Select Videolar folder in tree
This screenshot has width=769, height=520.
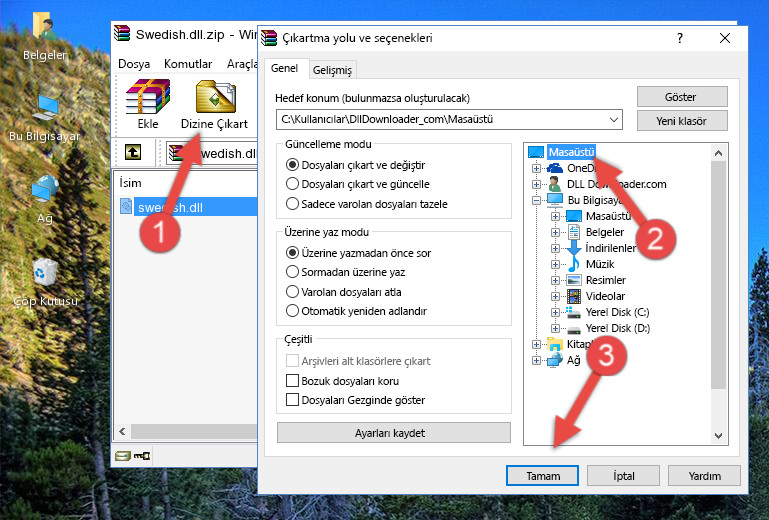point(605,296)
